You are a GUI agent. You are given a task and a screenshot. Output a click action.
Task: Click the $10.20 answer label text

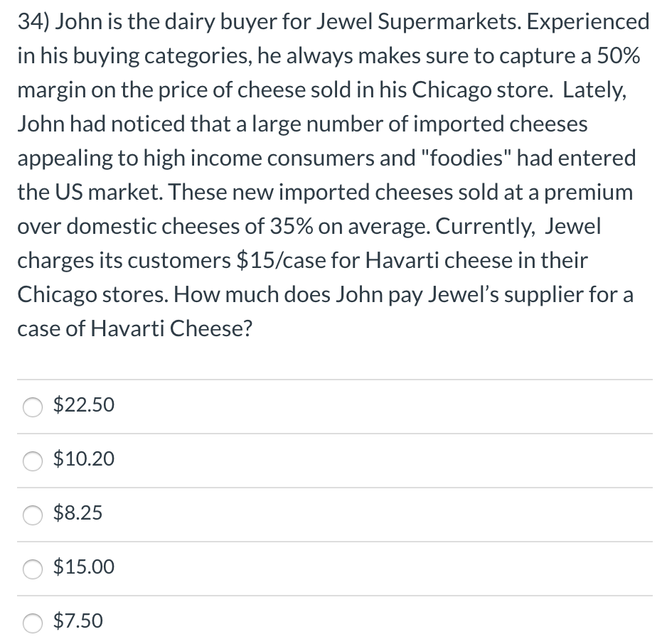(x=82, y=459)
